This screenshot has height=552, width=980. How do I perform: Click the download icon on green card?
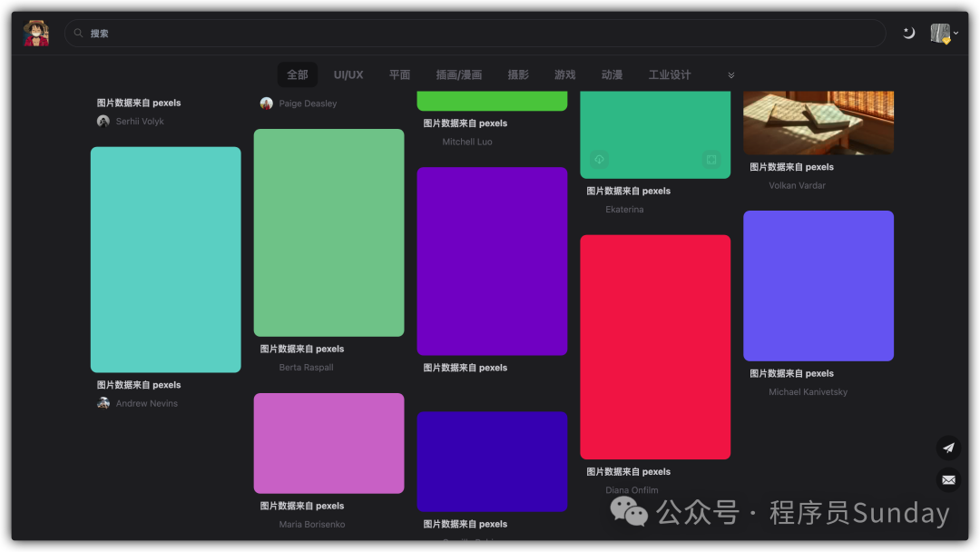coord(599,160)
